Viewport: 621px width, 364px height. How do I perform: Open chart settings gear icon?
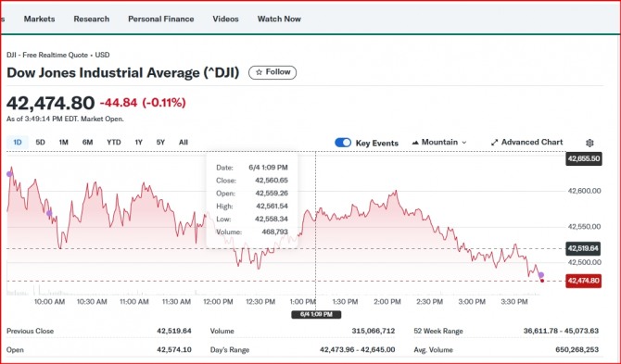point(589,143)
